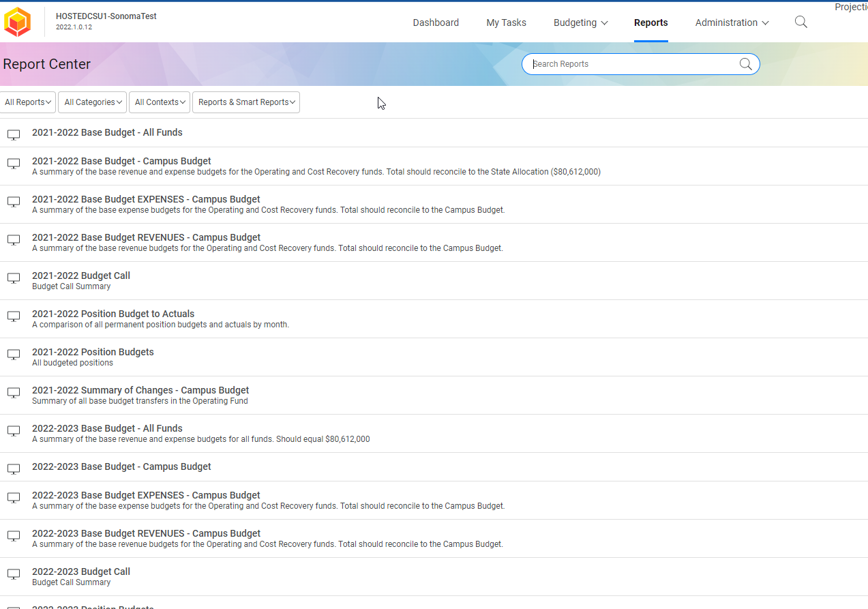Open the Reports & Smart Reports dropdown
Image resolution: width=868 pixels, height=609 pixels.
click(x=245, y=102)
